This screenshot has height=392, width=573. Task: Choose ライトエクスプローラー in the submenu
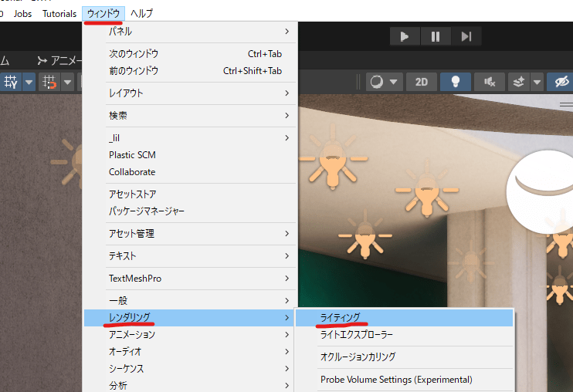(x=357, y=335)
